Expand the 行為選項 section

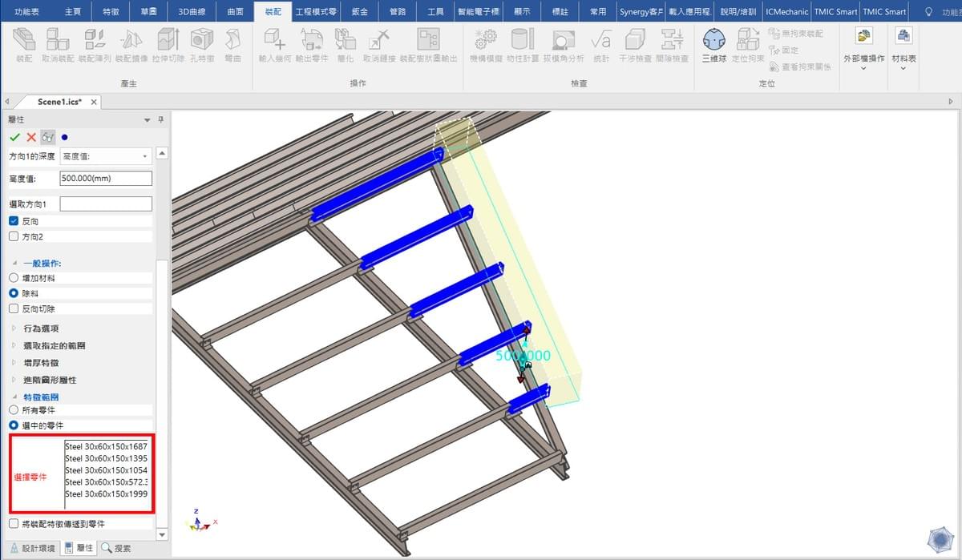[x=14, y=328]
